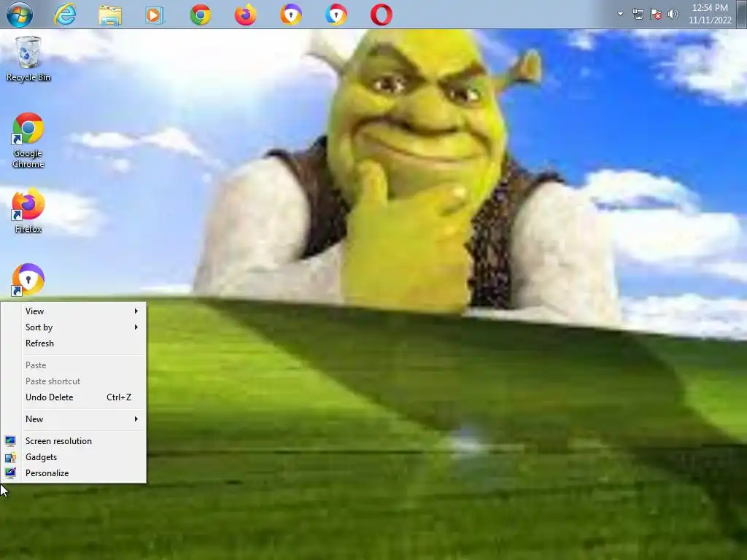Choose View in the context menu

tap(74, 311)
